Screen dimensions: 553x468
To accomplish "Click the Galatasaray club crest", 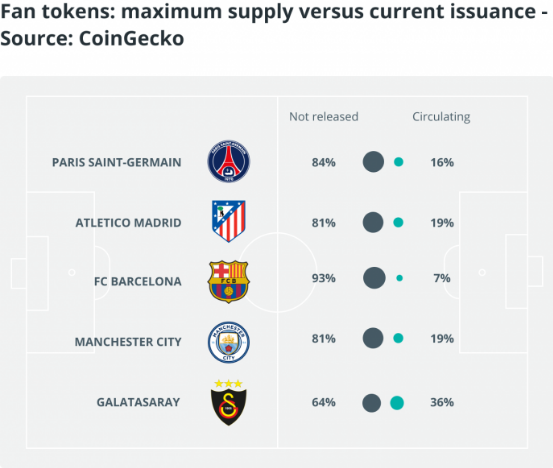I will (x=229, y=402).
